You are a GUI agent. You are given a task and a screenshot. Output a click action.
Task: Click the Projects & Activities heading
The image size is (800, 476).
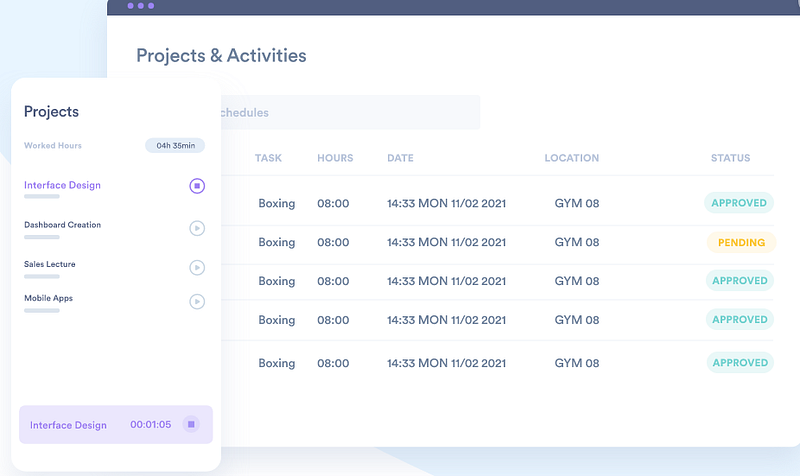(221, 56)
